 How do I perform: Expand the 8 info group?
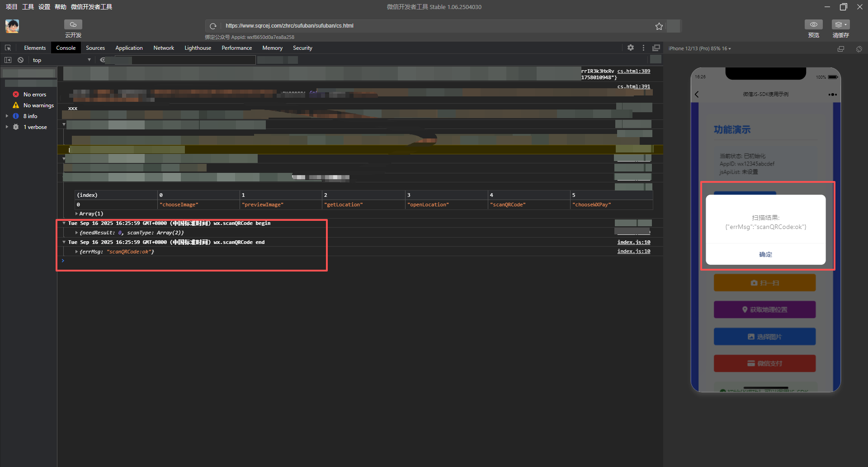[x=7, y=116]
